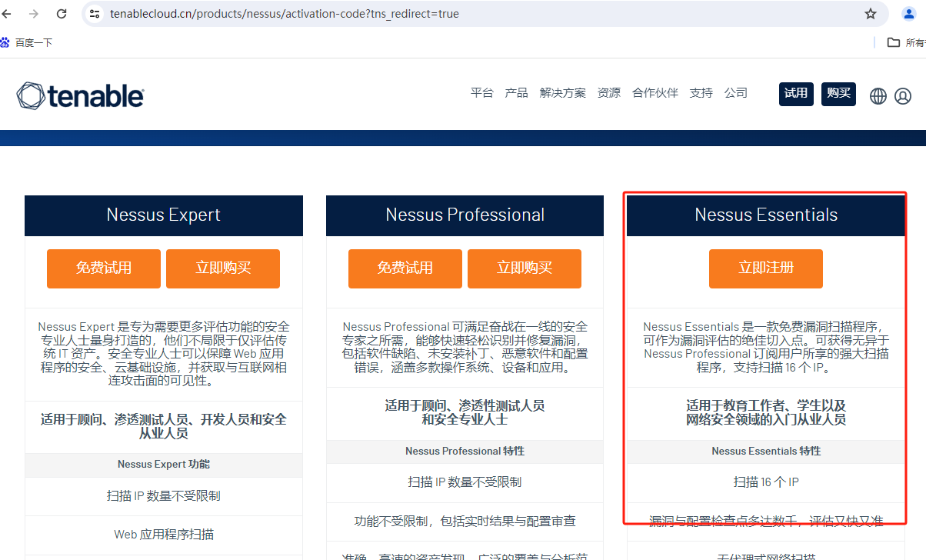The image size is (926, 560).
Task: Click 免费试用 under Nessus Expert
Action: click(x=104, y=268)
